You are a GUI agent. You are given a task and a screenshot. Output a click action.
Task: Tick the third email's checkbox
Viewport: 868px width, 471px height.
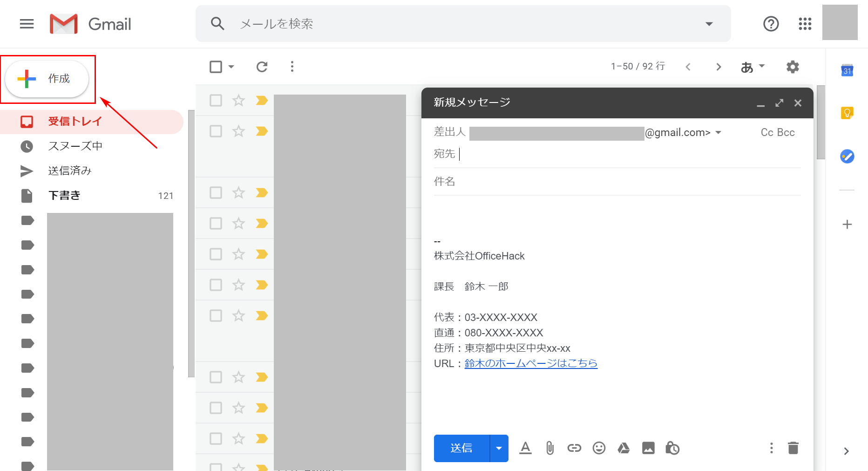(x=216, y=192)
